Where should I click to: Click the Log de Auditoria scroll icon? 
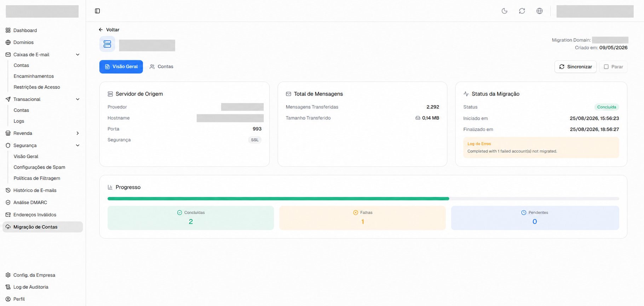pyautogui.click(x=8, y=287)
